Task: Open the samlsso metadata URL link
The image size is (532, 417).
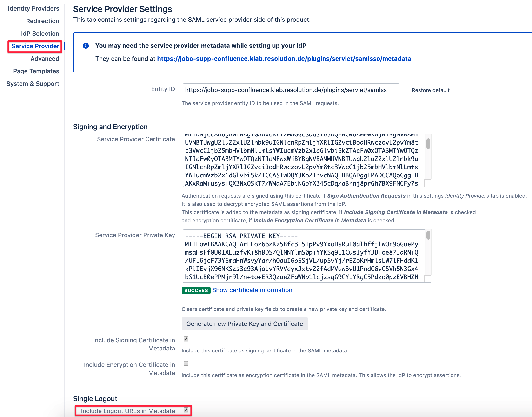Action: coord(284,59)
